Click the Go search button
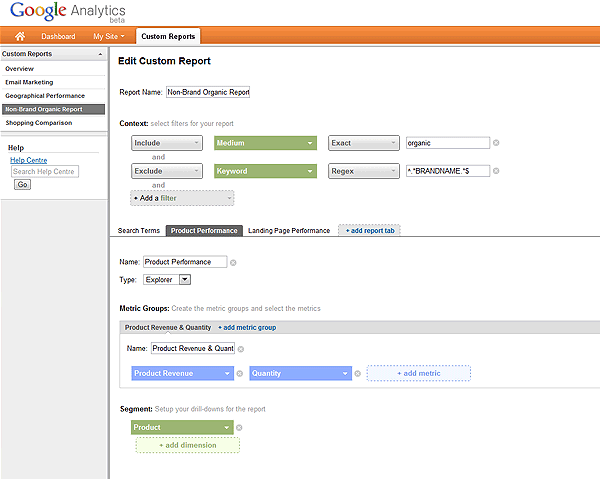Viewport: 600px width, 479px height. [23, 185]
